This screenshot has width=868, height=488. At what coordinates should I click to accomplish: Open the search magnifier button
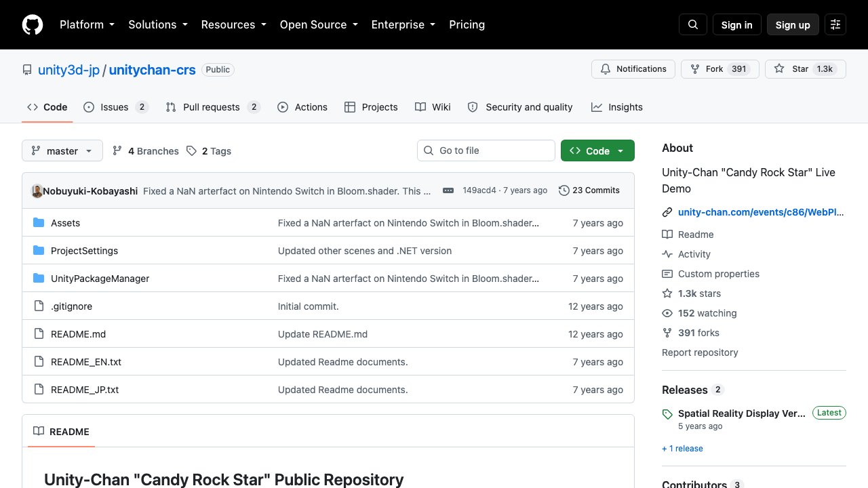point(693,24)
